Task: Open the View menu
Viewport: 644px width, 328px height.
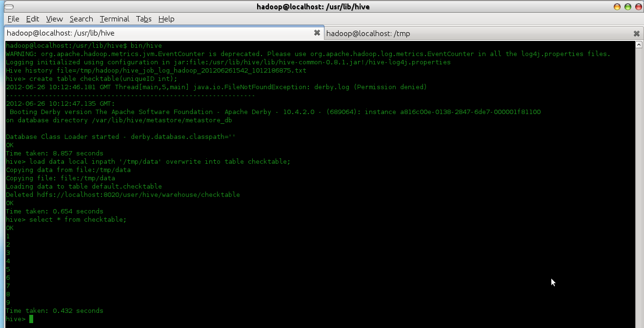Action: coord(55,19)
